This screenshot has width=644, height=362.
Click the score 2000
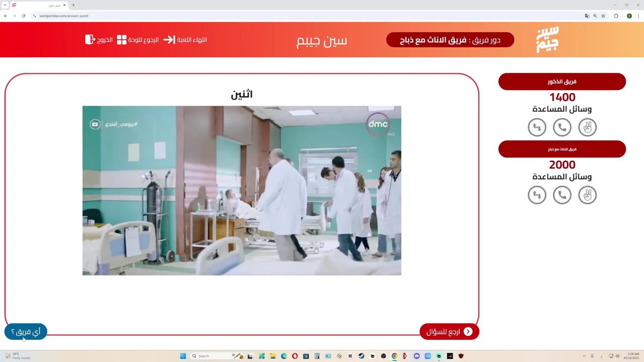tap(562, 164)
